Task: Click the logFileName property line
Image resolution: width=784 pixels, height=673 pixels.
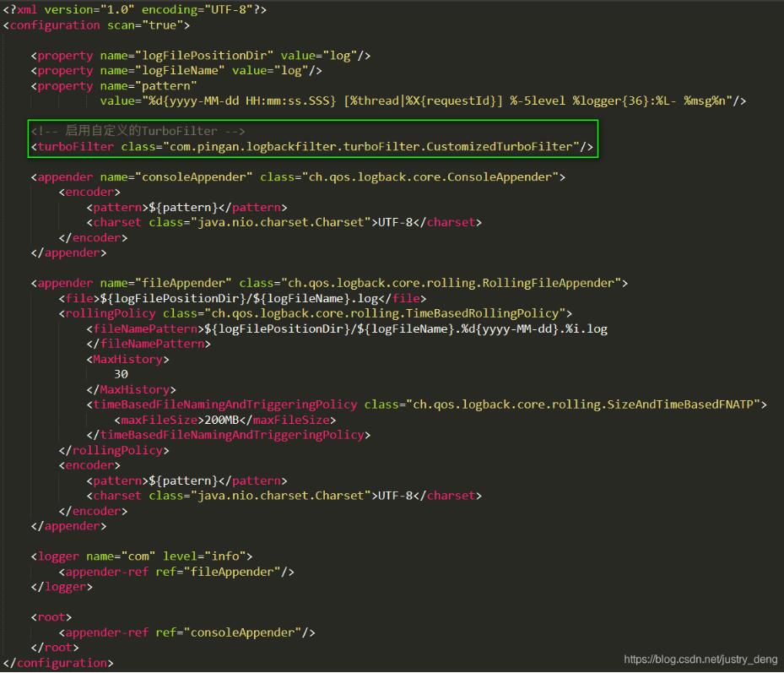Action: [x=176, y=71]
